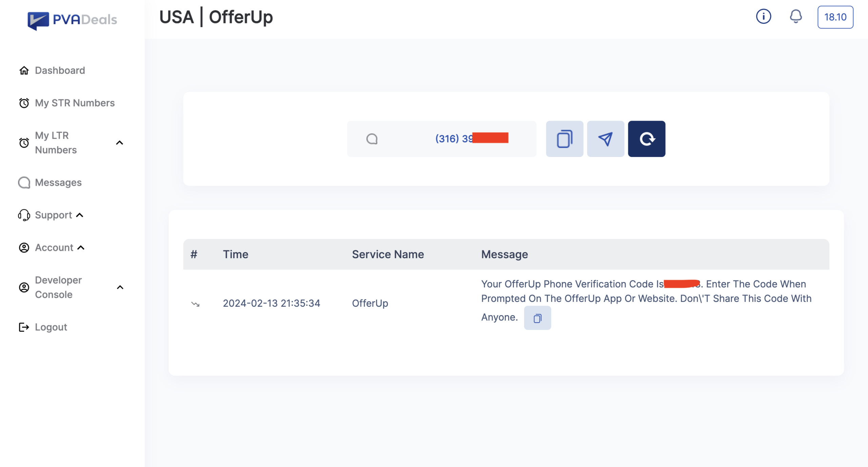
Task: Go to Dashboard in the sidebar
Action: 60,70
